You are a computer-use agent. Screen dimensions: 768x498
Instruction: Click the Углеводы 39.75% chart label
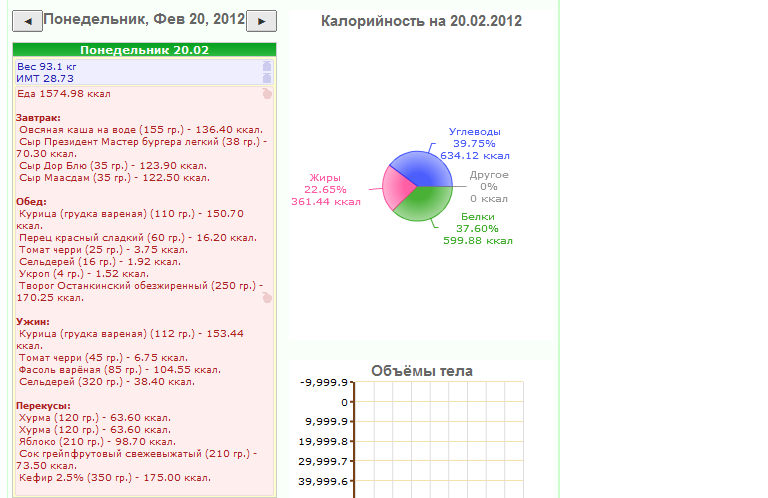[475, 143]
